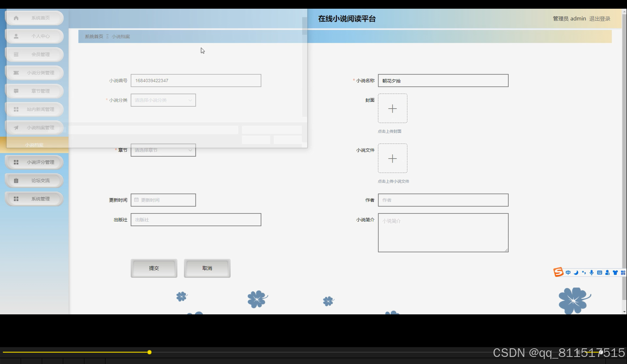Open the Sogou toolbox grid icon

(623, 273)
